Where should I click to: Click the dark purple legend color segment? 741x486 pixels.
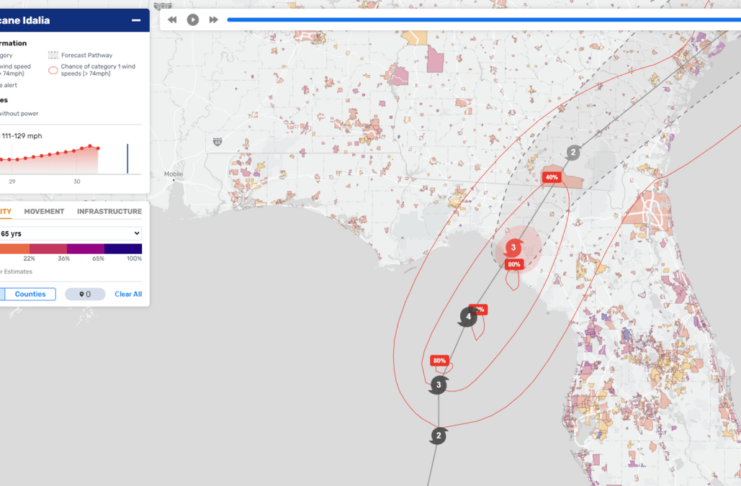pos(123,248)
